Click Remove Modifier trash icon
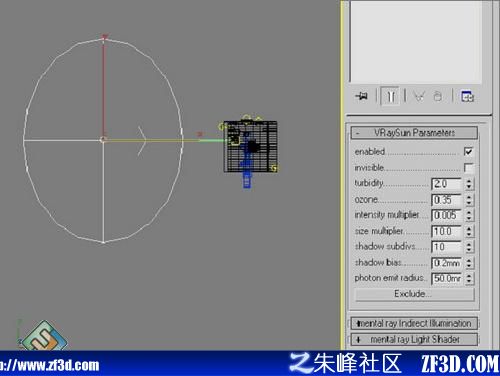 (x=438, y=96)
